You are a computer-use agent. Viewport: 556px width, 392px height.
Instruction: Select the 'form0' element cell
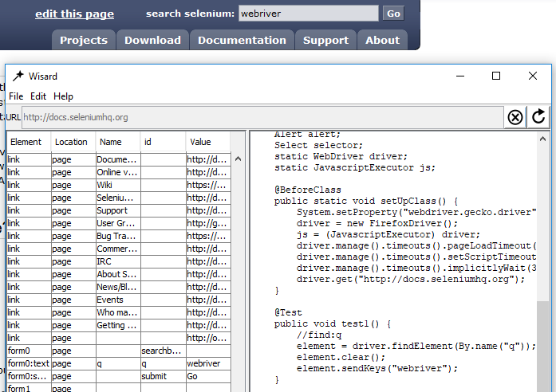click(x=29, y=351)
